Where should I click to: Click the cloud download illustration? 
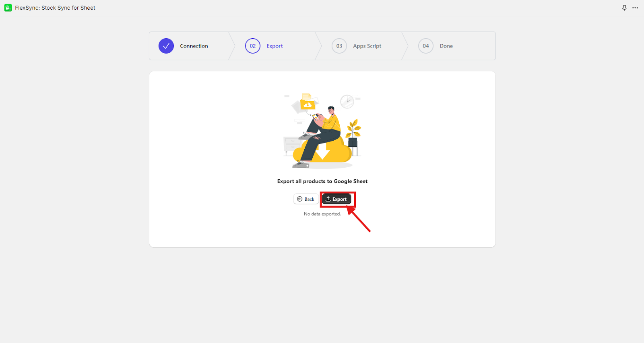click(322, 130)
